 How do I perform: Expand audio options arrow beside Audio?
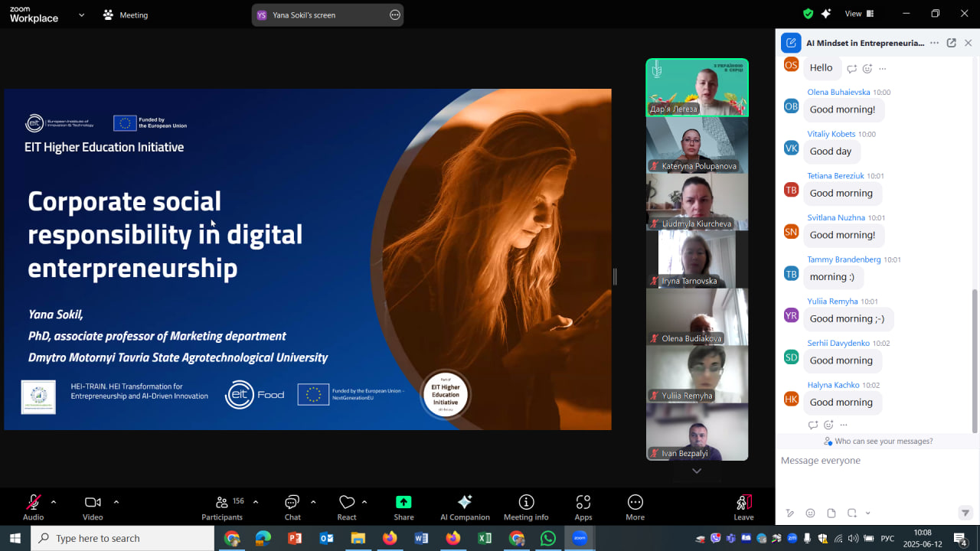click(54, 502)
